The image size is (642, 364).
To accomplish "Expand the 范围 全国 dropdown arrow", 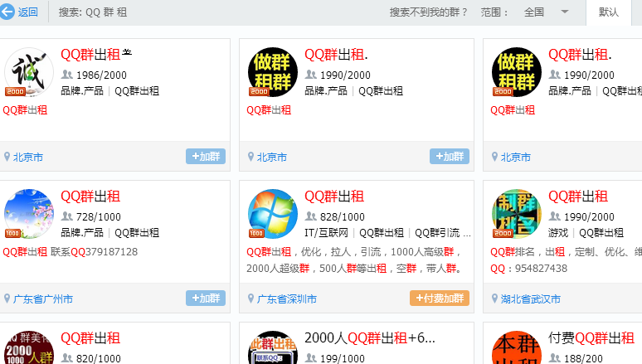I will click(x=565, y=12).
